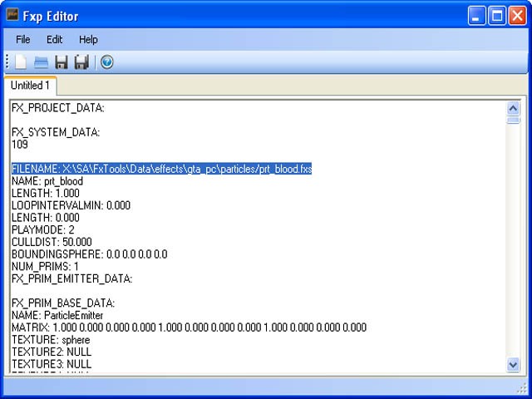532x399 pixels.
Task: Switch to the Untitled 1 tab
Action: (x=31, y=86)
